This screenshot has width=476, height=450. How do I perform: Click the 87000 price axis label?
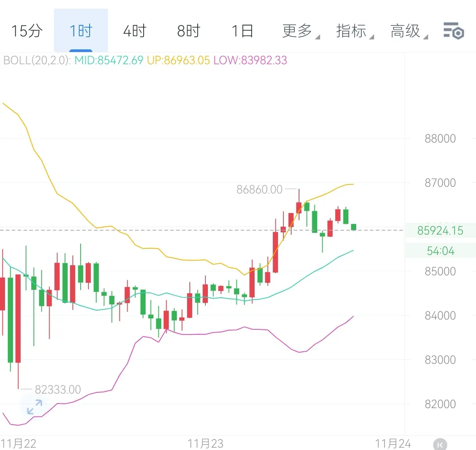click(x=440, y=183)
